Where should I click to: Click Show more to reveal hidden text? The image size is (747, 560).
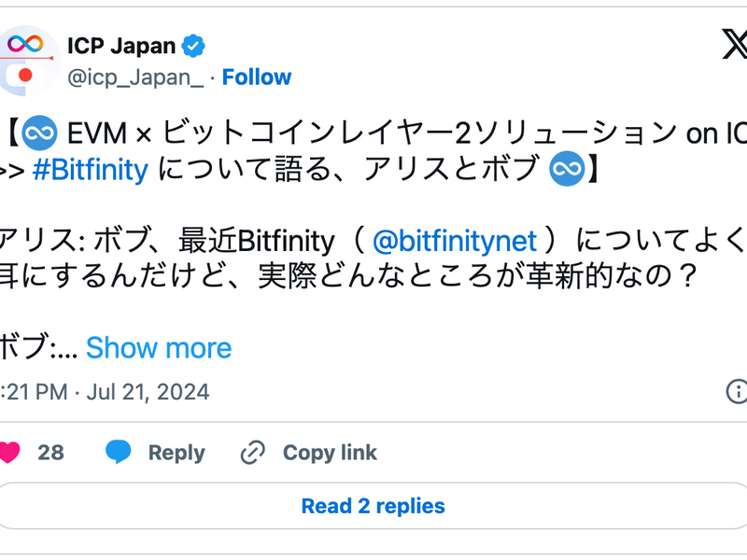coord(159,347)
